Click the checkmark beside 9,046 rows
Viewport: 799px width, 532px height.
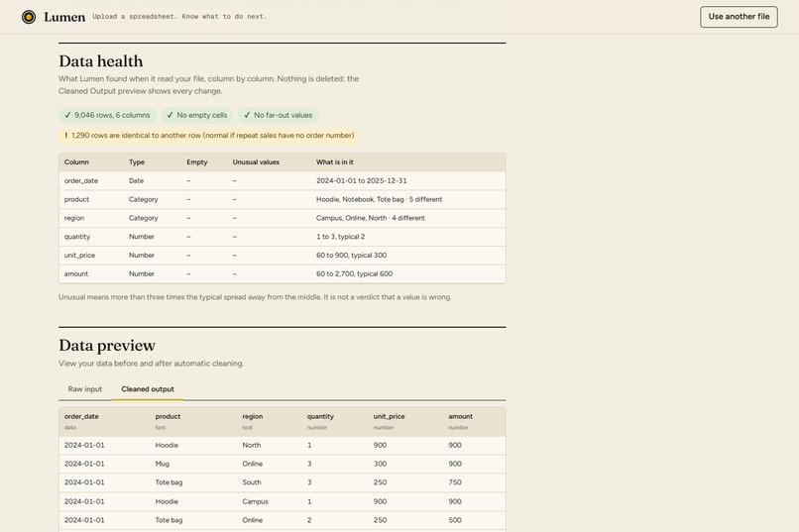coord(67,115)
